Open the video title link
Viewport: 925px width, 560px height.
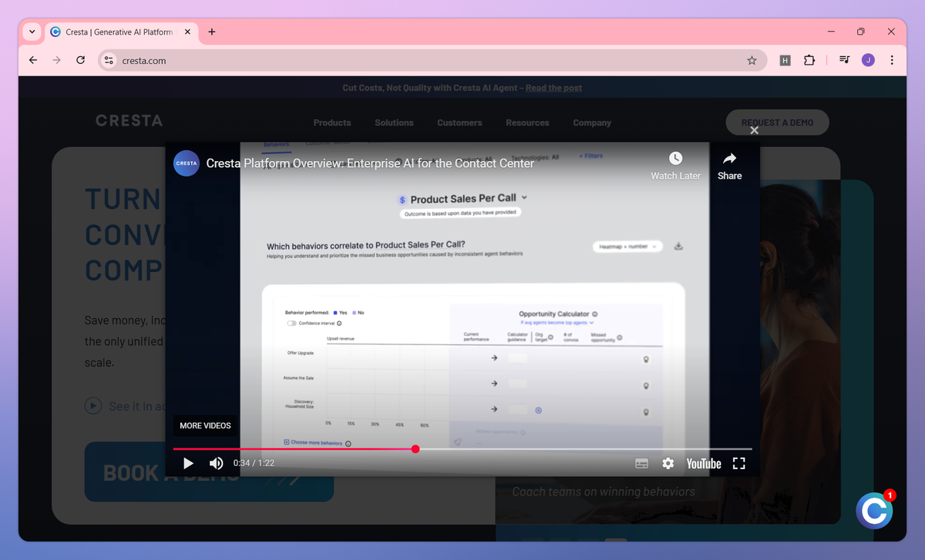(370, 163)
